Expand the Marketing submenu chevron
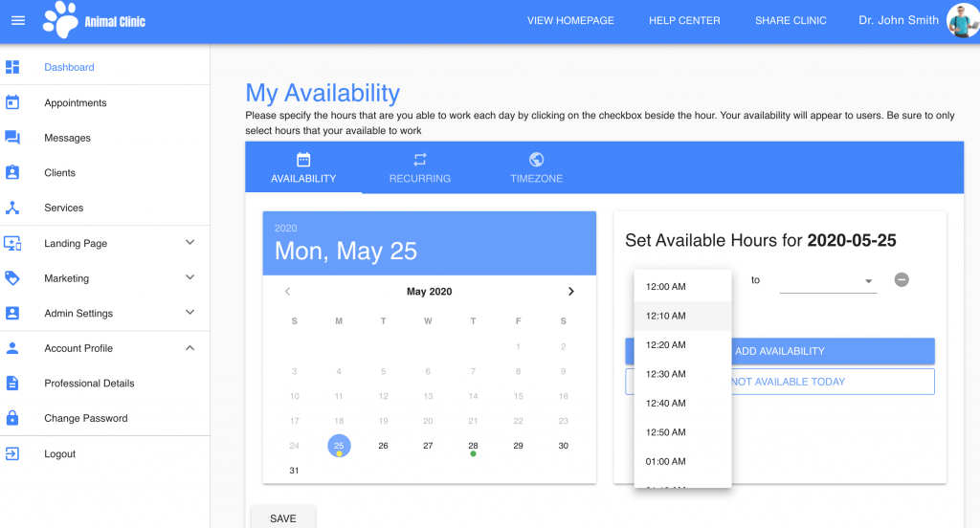Viewport: 980px width, 528px height. coord(190,277)
